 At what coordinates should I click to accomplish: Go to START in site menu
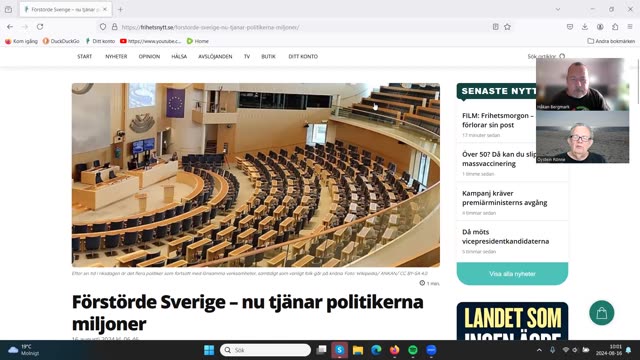coord(84,57)
